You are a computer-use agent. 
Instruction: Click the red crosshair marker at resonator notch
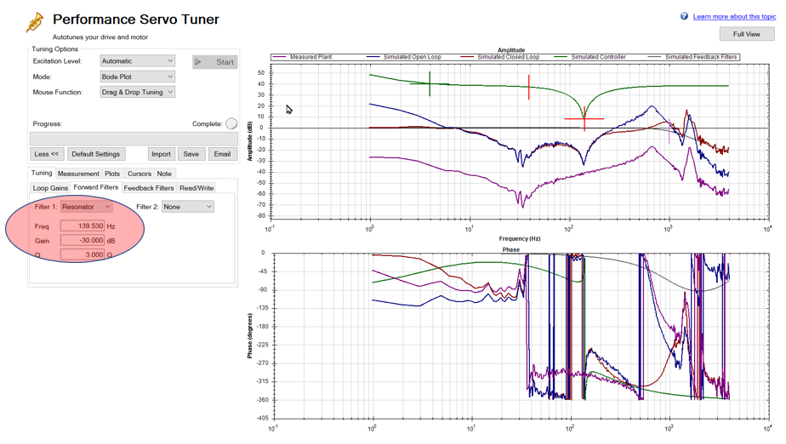click(x=584, y=119)
